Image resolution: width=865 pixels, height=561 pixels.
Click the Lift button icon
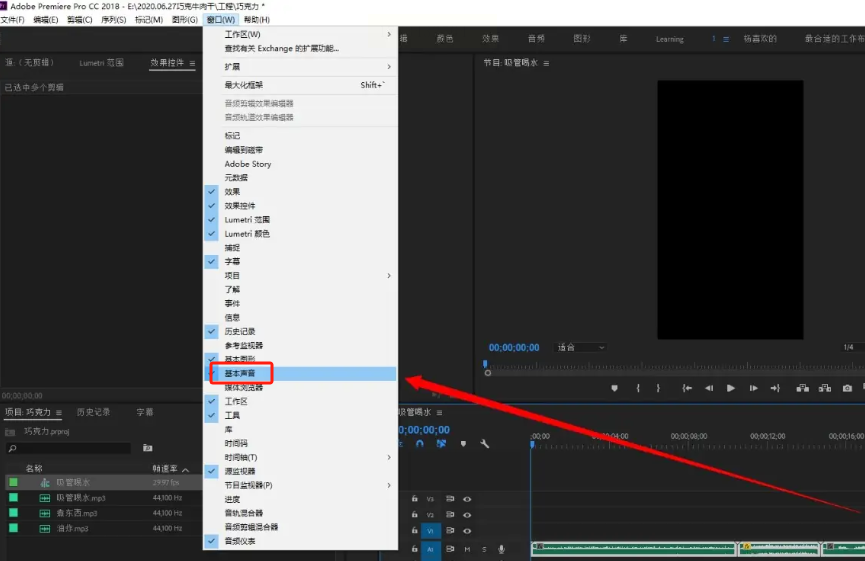pos(803,388)
